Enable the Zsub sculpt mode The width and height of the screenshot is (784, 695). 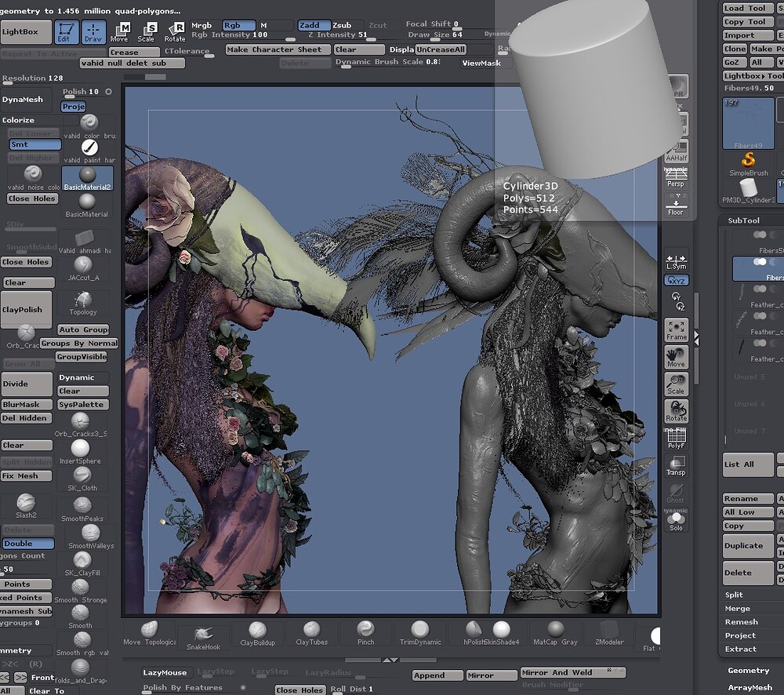(342, 25)
